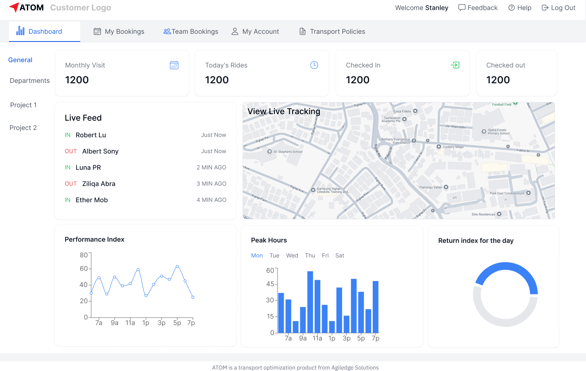Click the clock icon on Today's Rides card
This screenshot has width=586, height=371.
[314, 65]
